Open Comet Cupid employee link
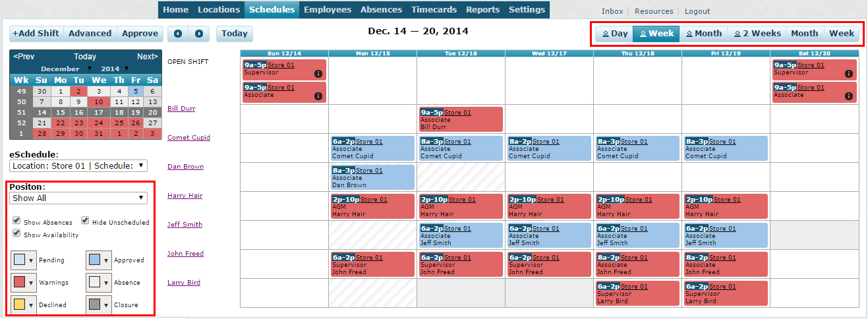 pos(188,138)
